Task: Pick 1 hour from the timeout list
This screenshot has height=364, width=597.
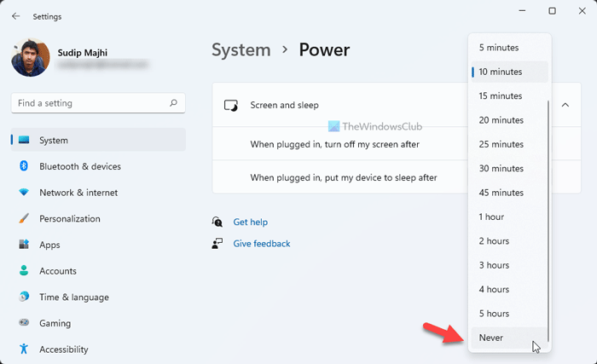Action: (x=491, y=217)
